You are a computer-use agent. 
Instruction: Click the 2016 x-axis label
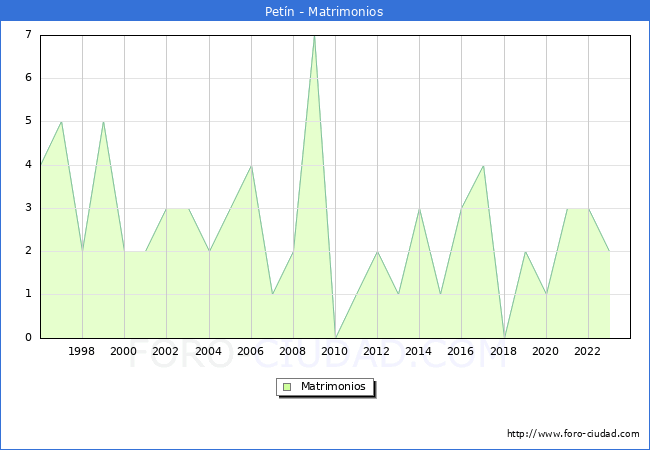click(x=461, y=351)
